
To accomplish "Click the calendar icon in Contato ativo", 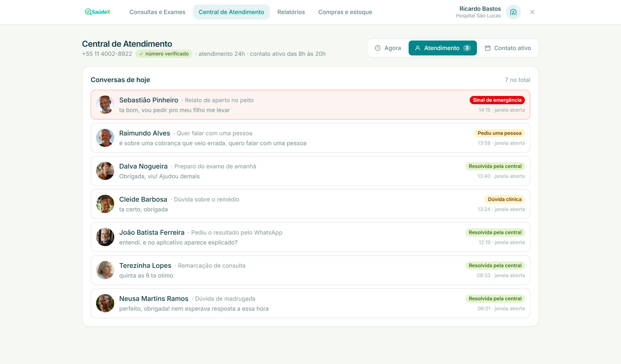I will [x=488, y=48].
